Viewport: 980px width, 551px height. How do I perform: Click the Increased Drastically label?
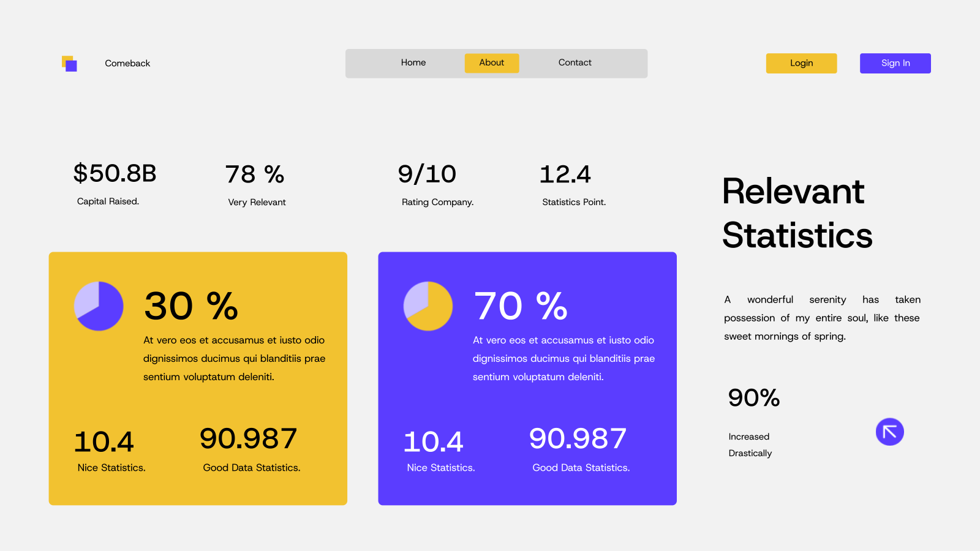(750, 445)
